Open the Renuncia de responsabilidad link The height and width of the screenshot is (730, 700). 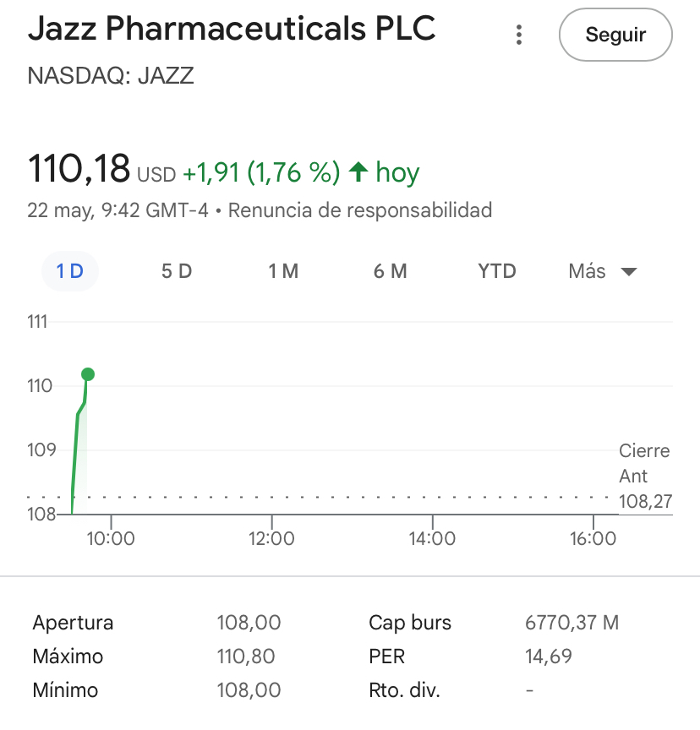(x=360, y=210)
